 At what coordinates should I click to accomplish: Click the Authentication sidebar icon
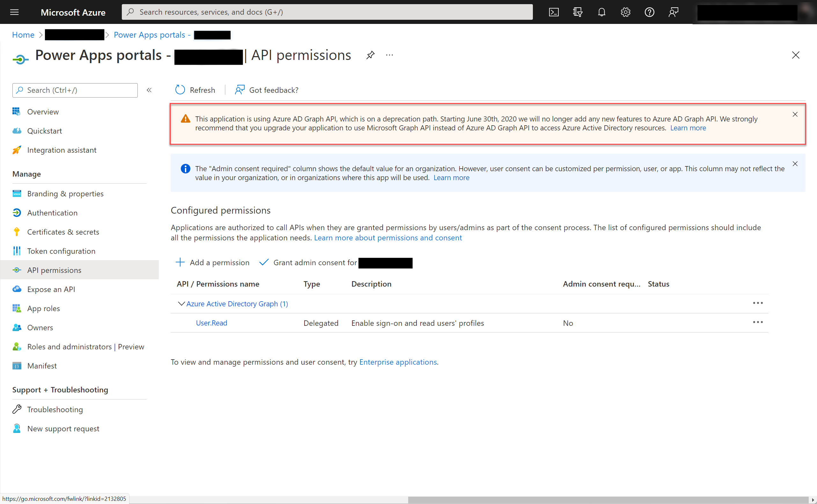tap(16, 212)
